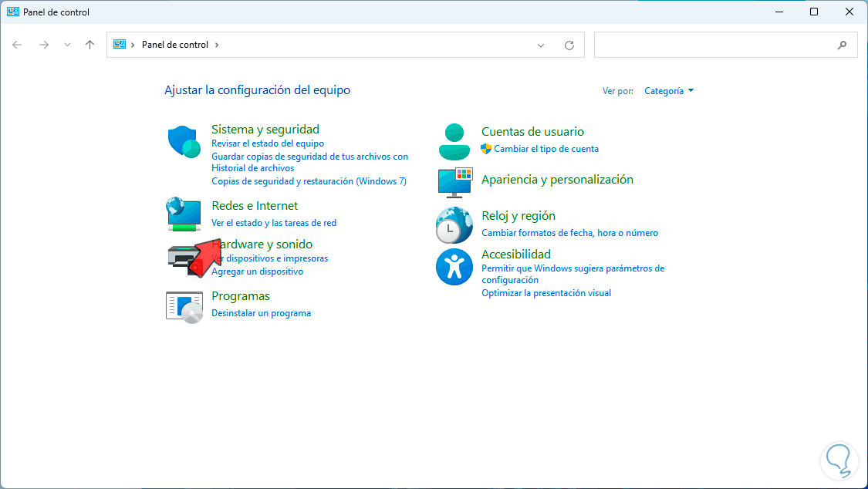Click Permitir que Windows sugiera parámetros de configuración

[x=573, y=274]
